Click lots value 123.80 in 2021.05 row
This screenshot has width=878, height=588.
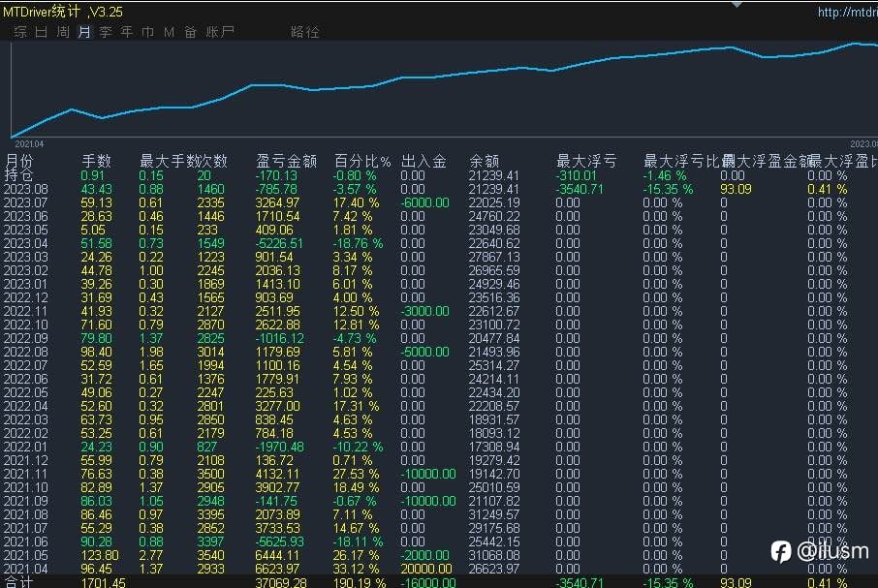100,556
